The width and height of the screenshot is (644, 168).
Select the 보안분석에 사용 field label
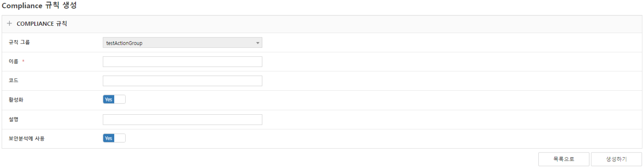click(26, 138)
